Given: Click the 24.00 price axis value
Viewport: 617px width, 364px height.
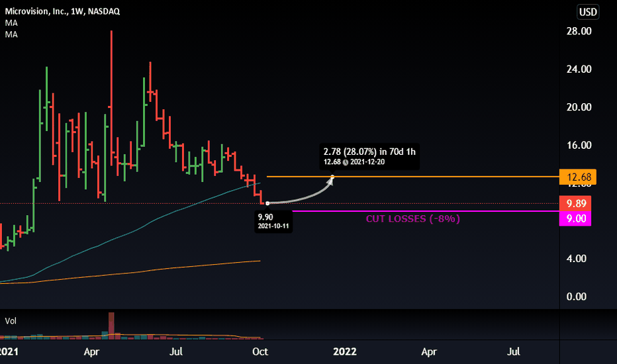Looking at the screenshot, I should (579, 69).
